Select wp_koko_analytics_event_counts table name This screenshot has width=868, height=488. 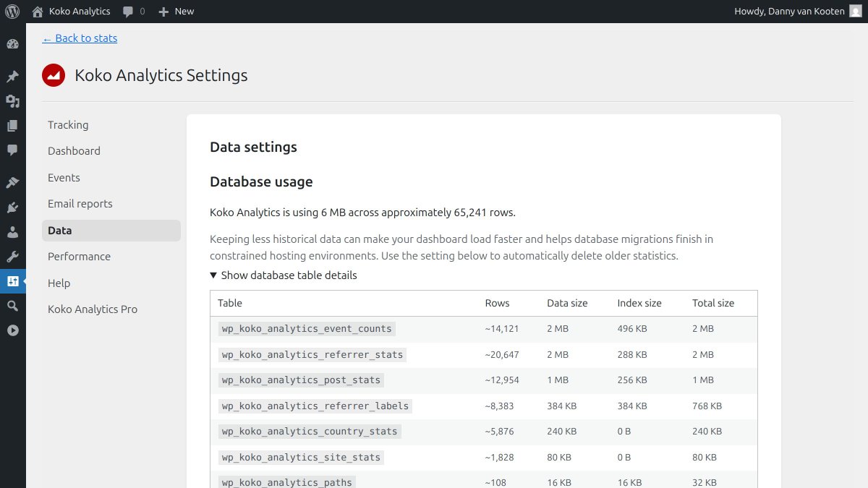[x=307, y=329]
